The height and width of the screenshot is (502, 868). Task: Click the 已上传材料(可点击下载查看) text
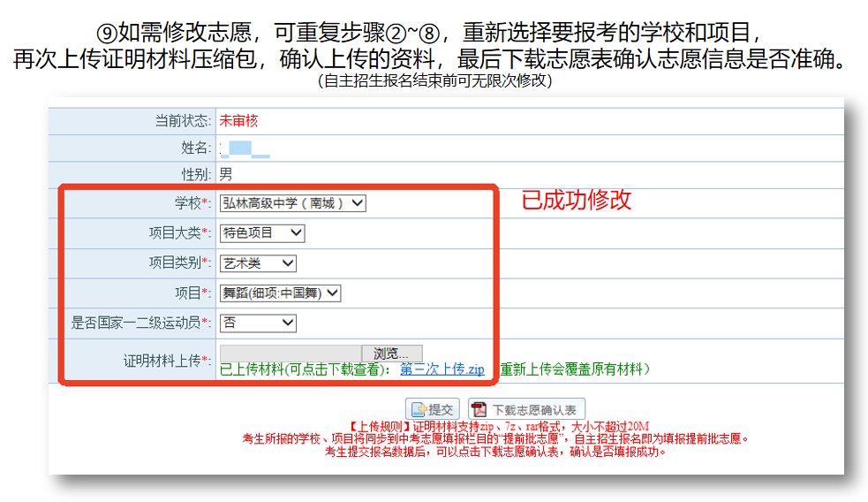click(305, 369)
